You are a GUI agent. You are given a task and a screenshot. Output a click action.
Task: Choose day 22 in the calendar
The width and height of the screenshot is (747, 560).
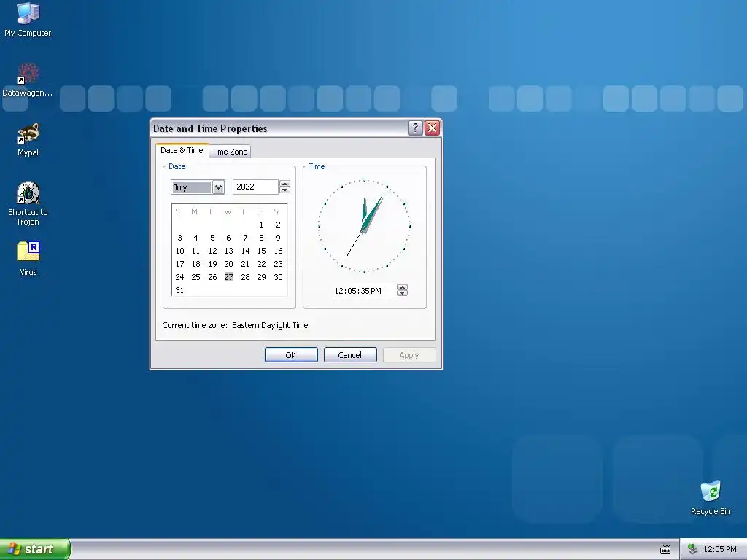point(261,264)
